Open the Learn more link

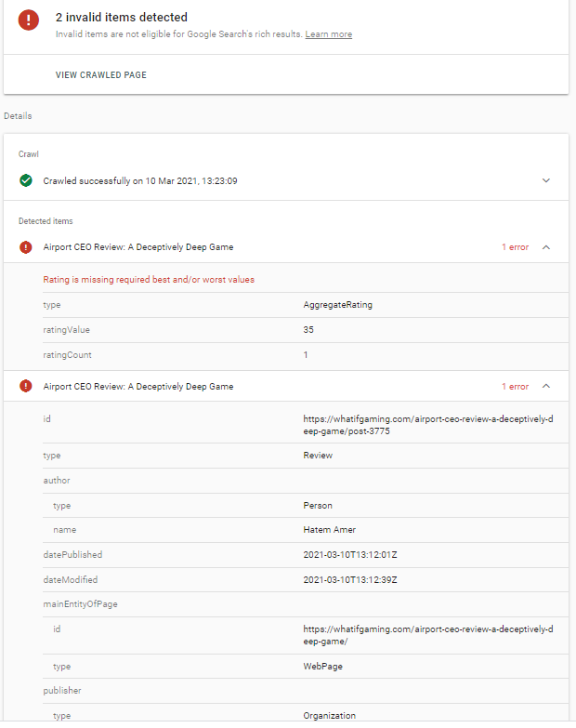(x=328, y=34)
